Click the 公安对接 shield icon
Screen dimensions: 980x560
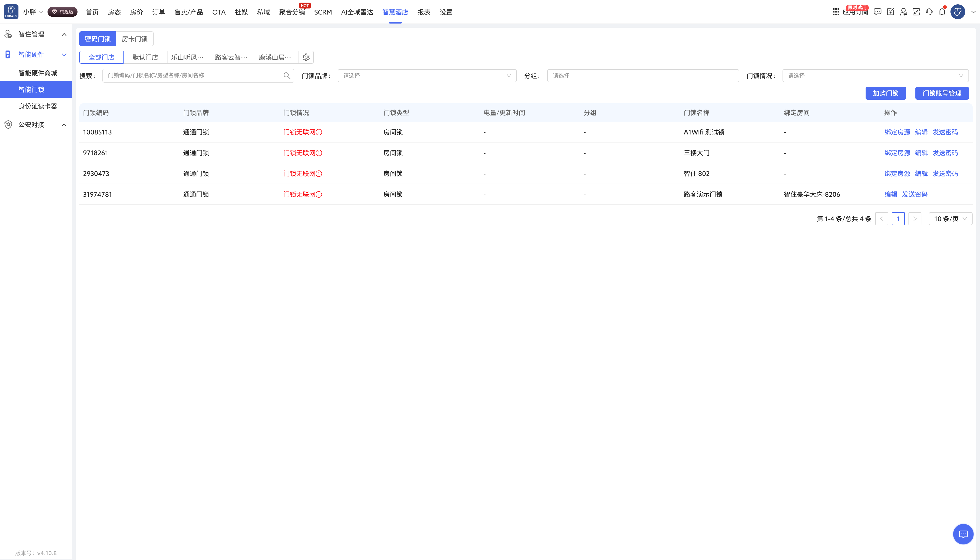pyautogui.click(x=8, y=125)
